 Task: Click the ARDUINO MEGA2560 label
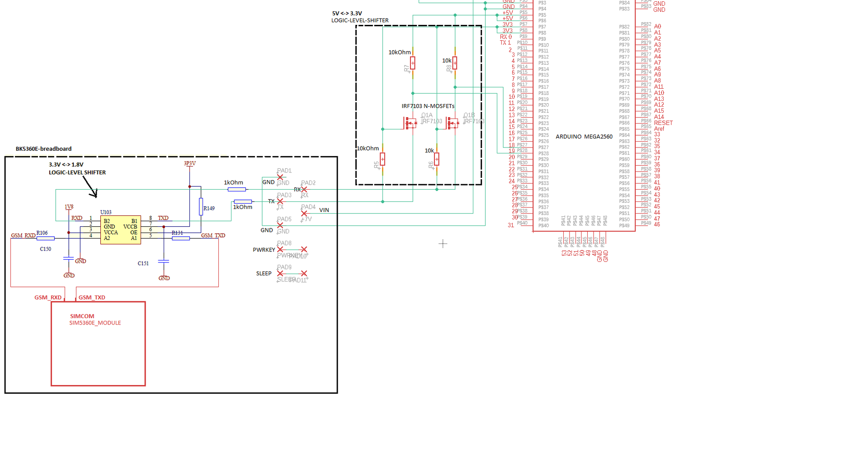(584, 137)
